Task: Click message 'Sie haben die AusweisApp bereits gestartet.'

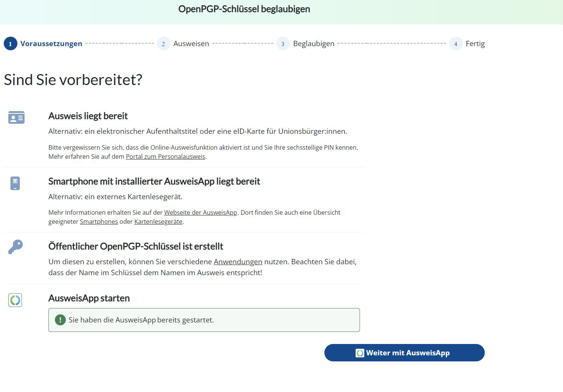Action: coord(141,320)
